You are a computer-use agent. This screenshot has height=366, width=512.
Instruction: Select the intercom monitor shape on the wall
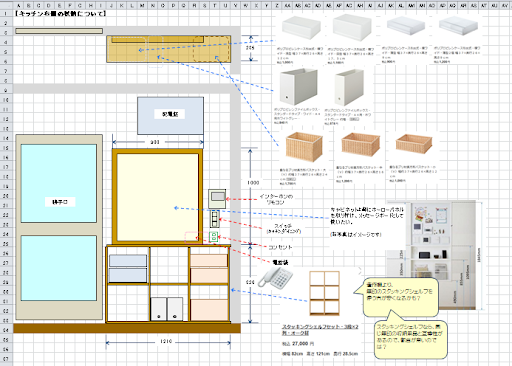(x=217, y=199)
